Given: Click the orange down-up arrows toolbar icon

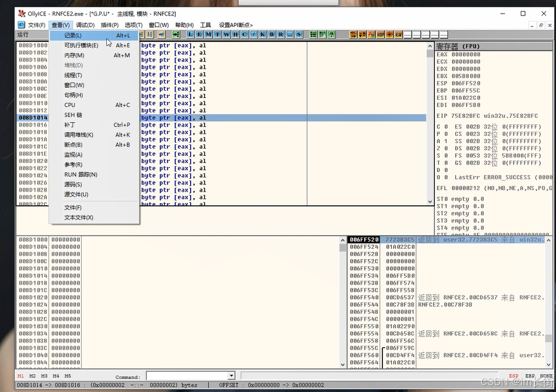Looking at the screenshot, I should (362, 34).
